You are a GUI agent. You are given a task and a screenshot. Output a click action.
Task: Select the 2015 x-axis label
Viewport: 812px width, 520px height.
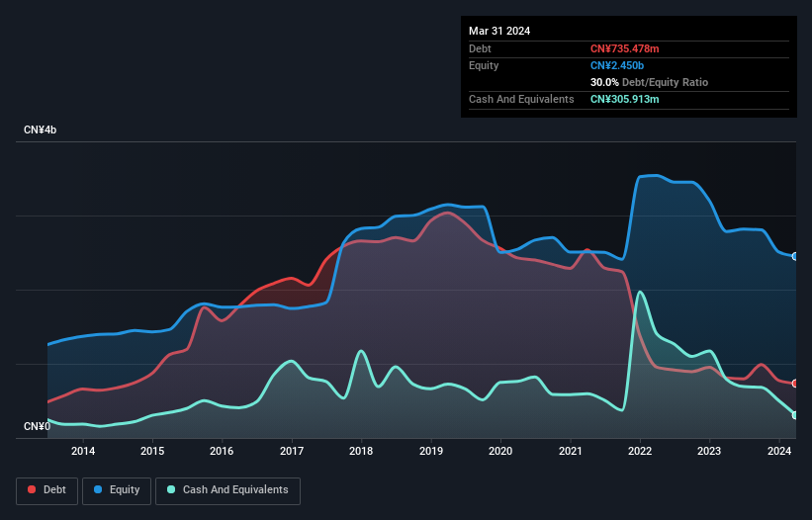click(x=152, y=451)
